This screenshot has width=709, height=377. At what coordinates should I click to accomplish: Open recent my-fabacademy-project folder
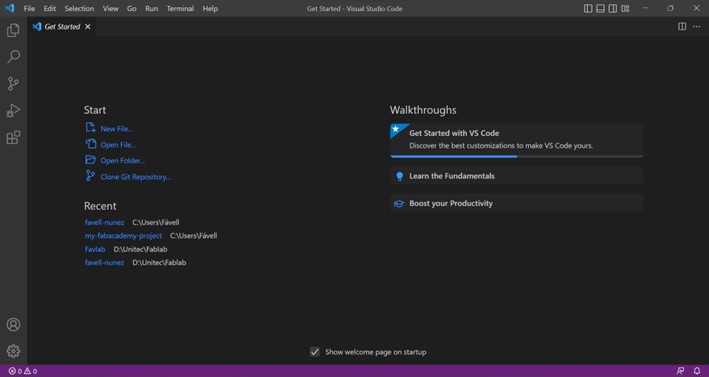point(123,236)
